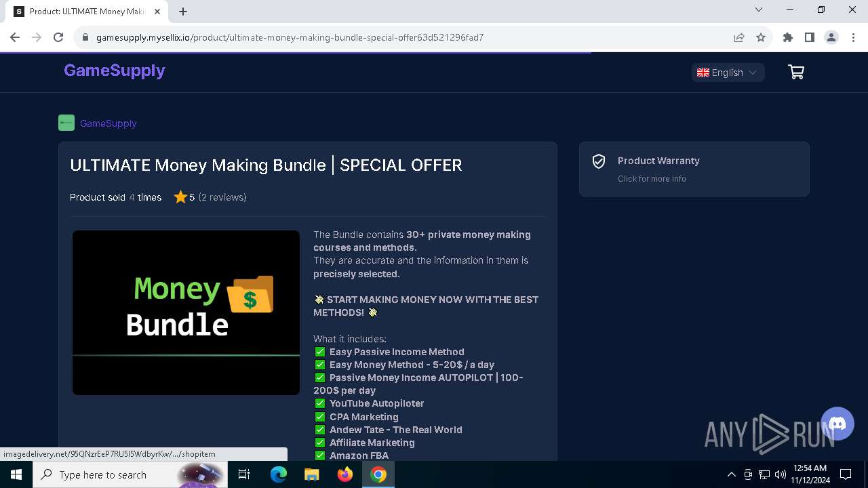This screenshot has height=488, width=868.
Task: Open the volume control in tray
Action: coord(781,474)
